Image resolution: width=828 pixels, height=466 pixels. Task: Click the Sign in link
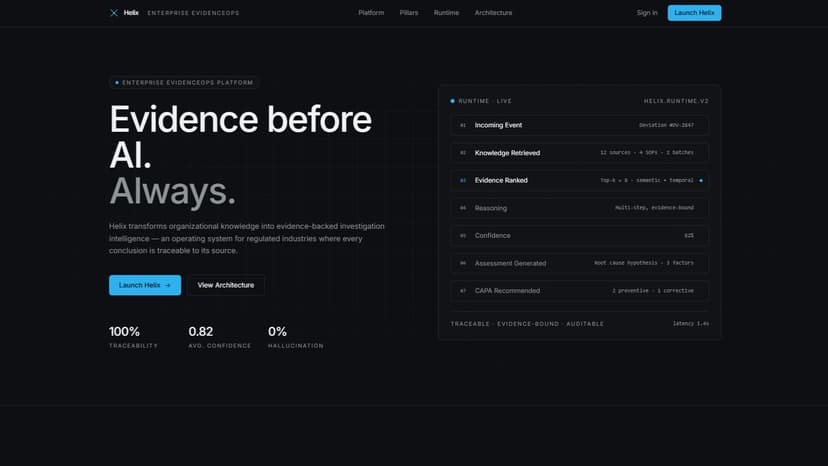click(x=647, y=13)
